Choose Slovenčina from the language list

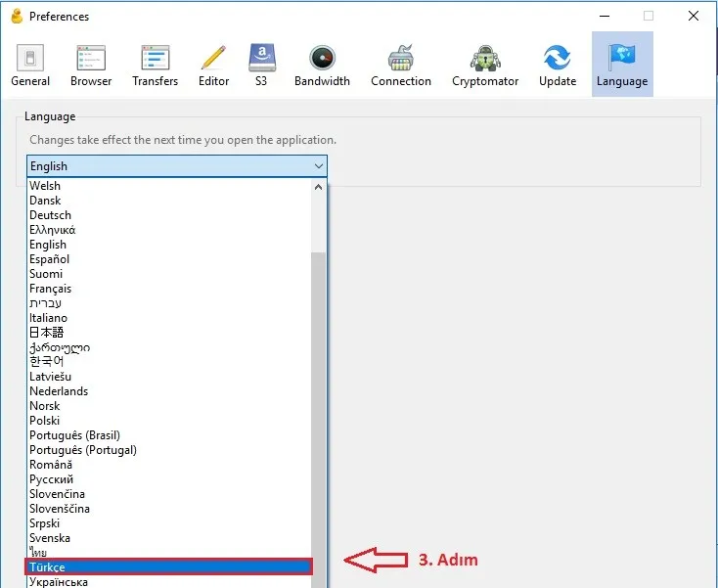(169, 494)
